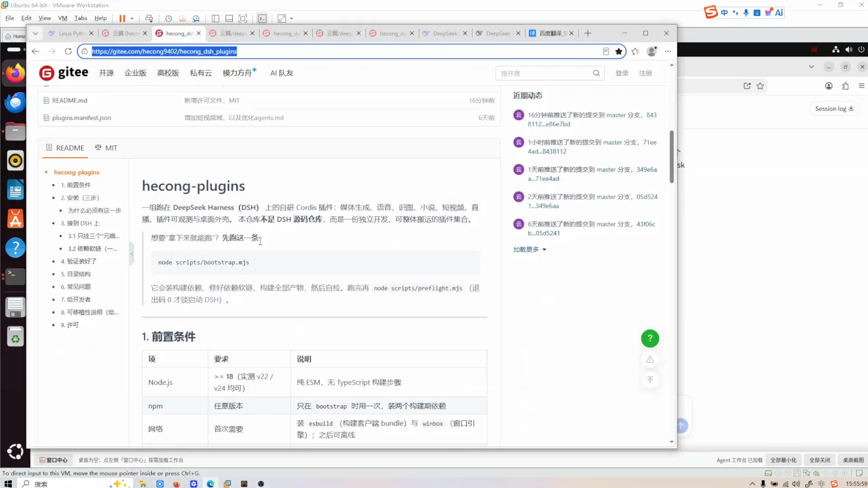868x488 pixels.
Task: Click VMware take snapshot icon
Action: coord(169,18)
